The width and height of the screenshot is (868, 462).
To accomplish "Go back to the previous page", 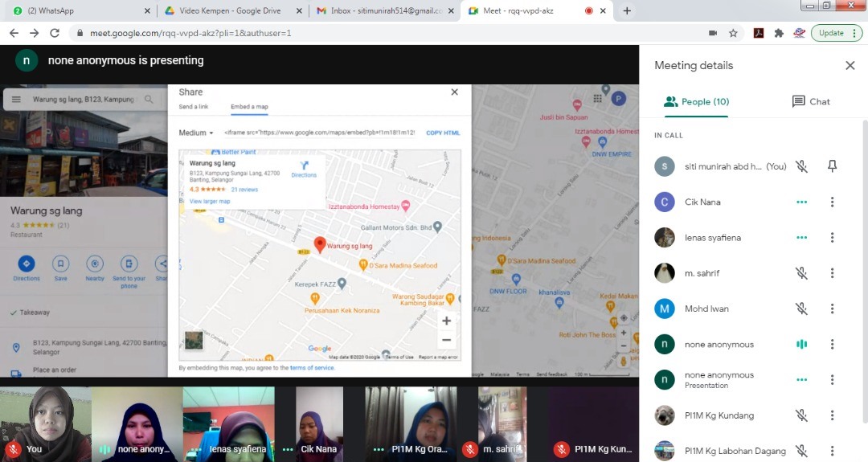I will pyautogui.click(x=14, y=33).
